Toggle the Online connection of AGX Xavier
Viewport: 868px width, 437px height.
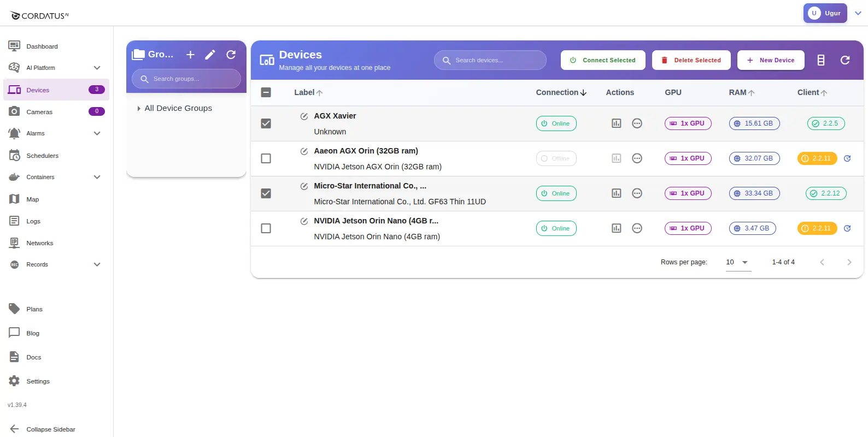coord(556,123)
